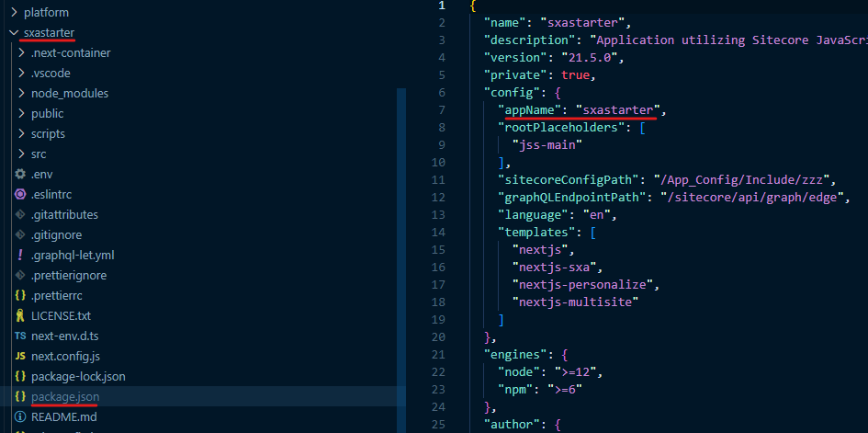Open the node_modules folder
This screenshot has width=868, height=433.
coord(70,93)
